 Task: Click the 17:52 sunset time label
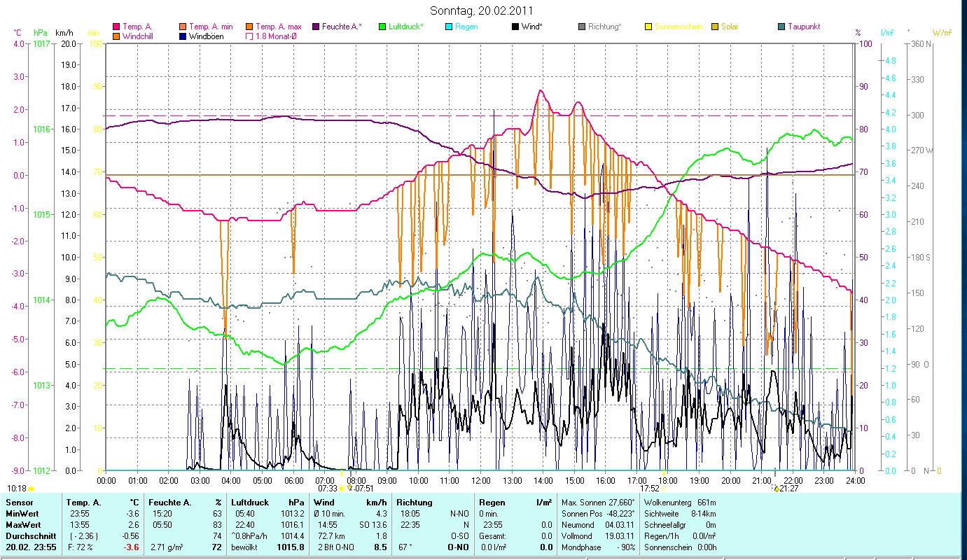click(650, 489)
